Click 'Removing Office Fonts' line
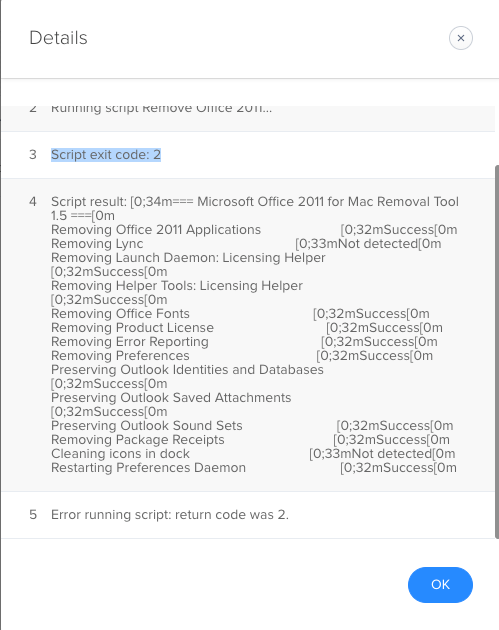Image resolution: width=499 pixels, height=630 pixels. point(120,314)
